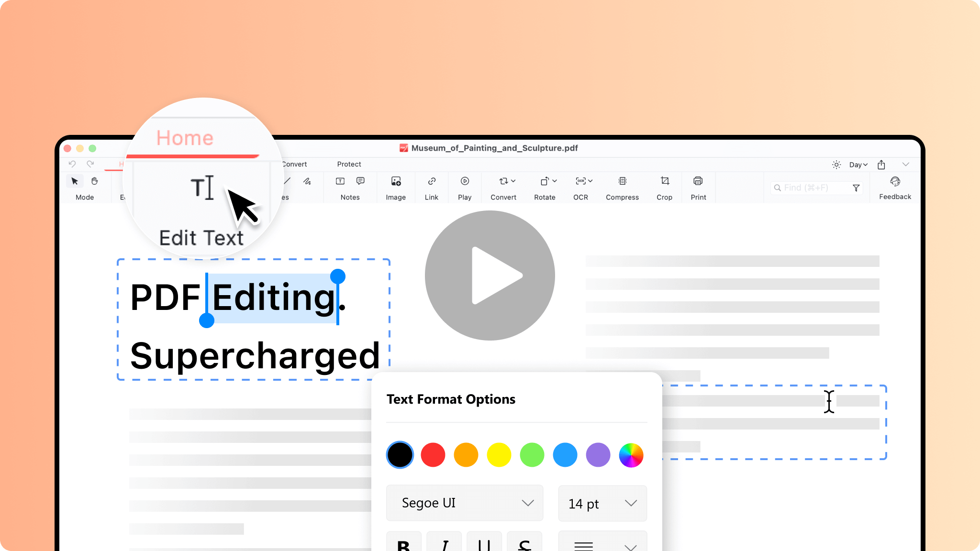Switch to the Protect tab
The width and height of the screenshot is (980, 551).
349,164
